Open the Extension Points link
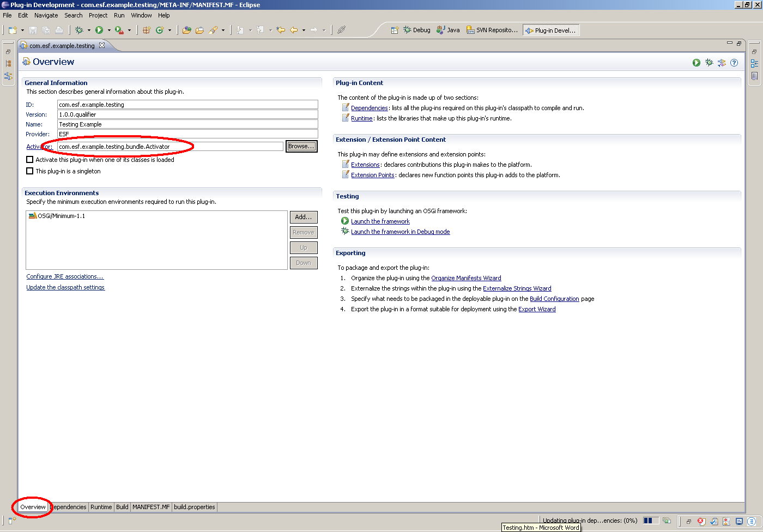This screenshot has width=763, height=532. coord(373,175)
